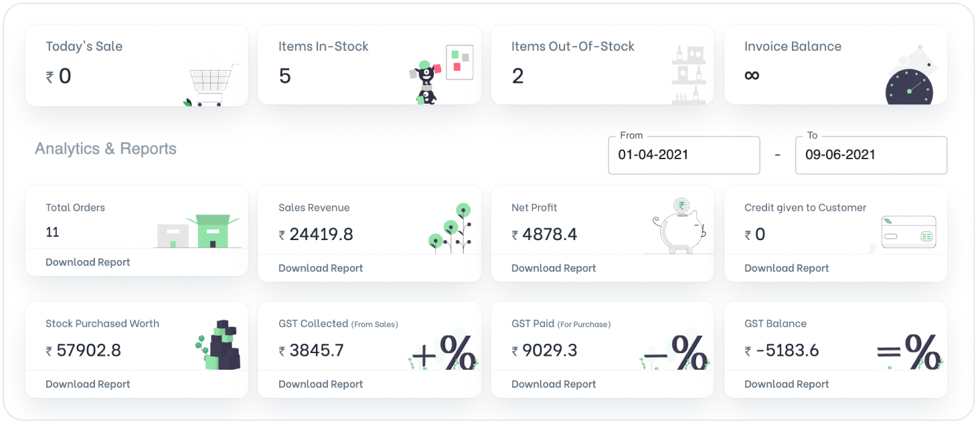The height and width of the screenshot is (424, 980).
Task: Click the piggy bank icon on Net Profit
Action: (679, 226)
